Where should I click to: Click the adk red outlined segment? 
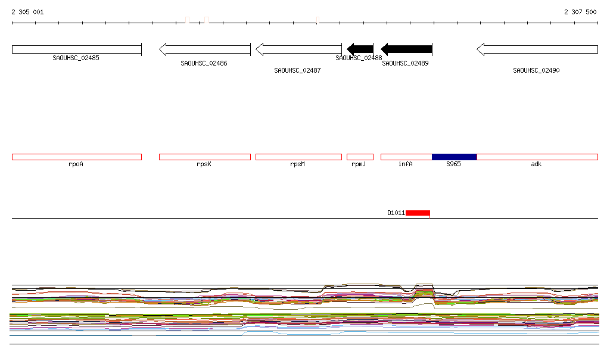pyautogui.click(x=537, y=157)
